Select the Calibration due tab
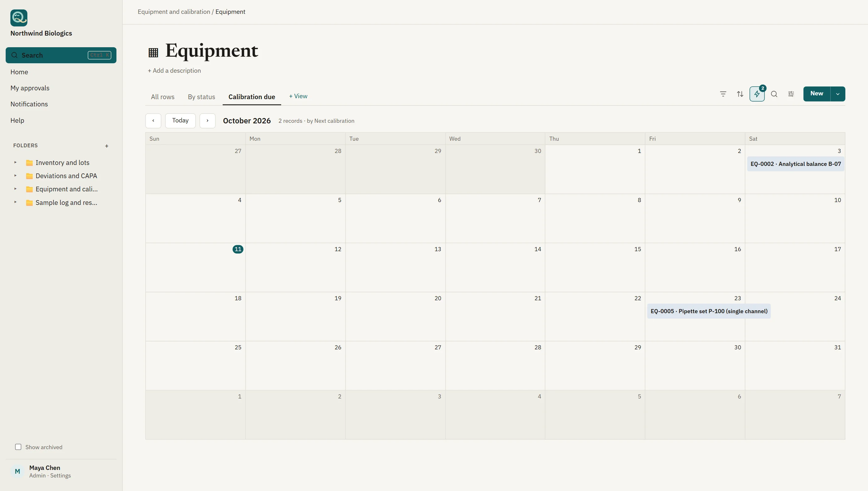This screenshot has width=868, height=491. click(x=252, y=97)
